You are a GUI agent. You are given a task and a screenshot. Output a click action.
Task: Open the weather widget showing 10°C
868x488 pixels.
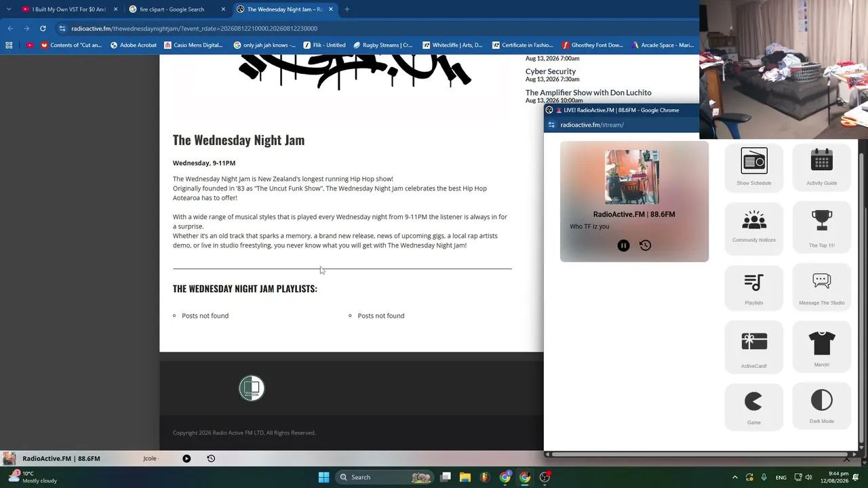[33, 477]
